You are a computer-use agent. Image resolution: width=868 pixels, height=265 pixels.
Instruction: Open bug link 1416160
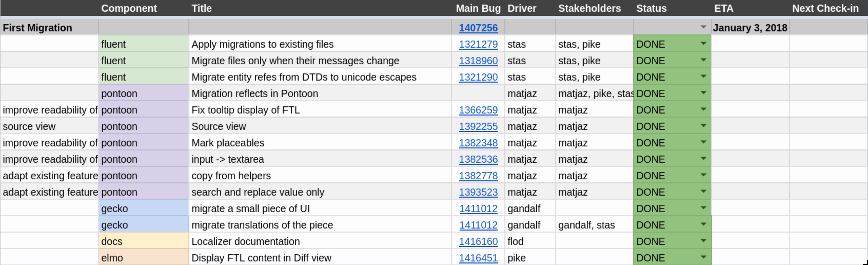(478, 241)
